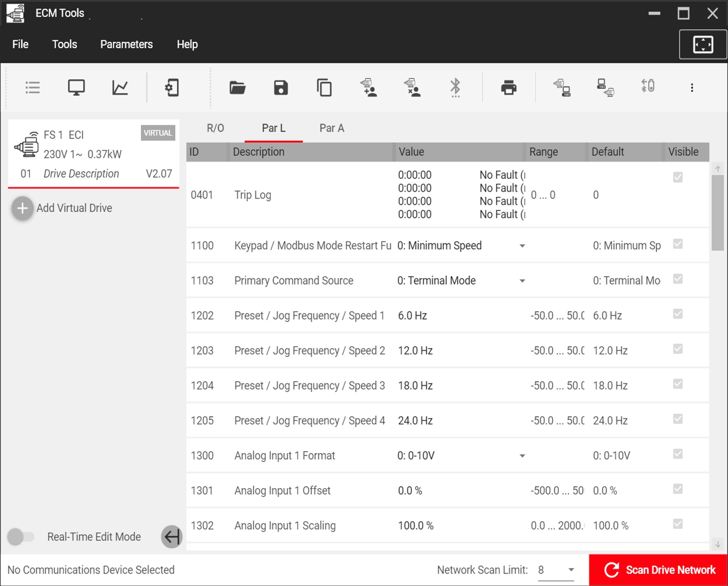
Task: Click the add drive icon
Action: (x=369, y=87)
